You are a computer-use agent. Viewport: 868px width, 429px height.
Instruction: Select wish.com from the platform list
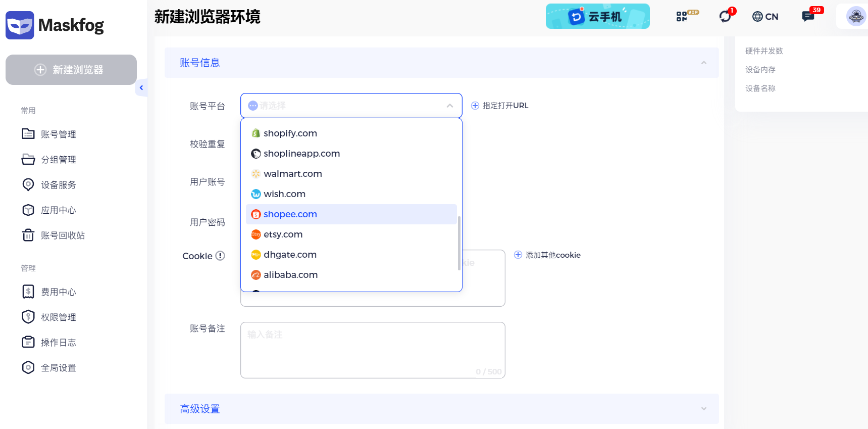(351, 194)
